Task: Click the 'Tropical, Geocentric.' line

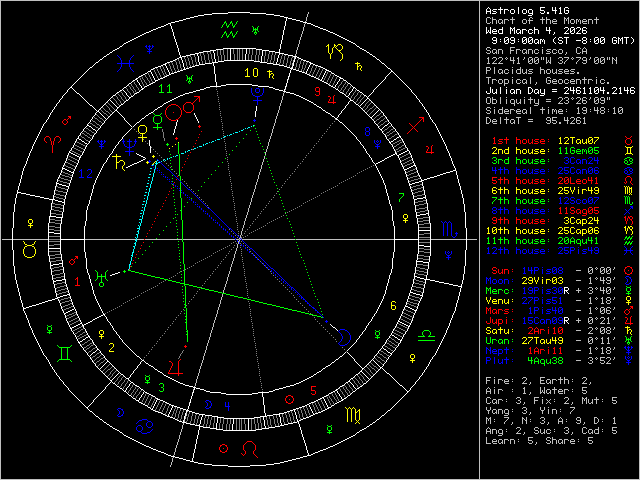Action: click(548, 81)
